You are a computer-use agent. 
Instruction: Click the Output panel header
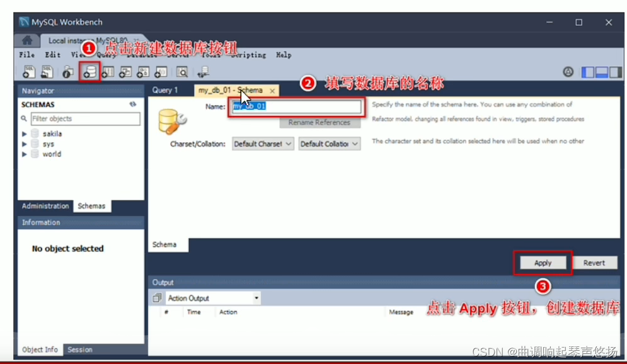coord(384,283)
